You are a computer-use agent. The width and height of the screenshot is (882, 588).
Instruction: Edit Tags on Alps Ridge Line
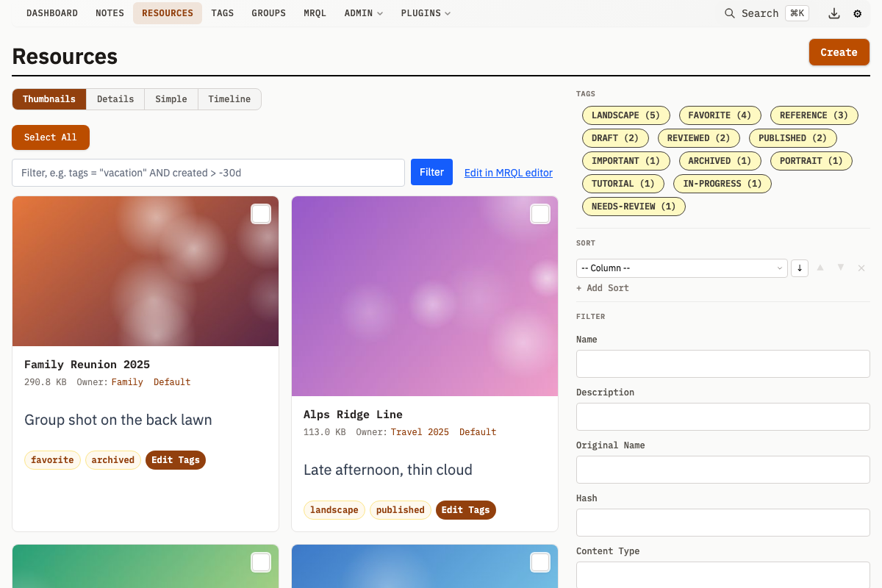point(466,510)
